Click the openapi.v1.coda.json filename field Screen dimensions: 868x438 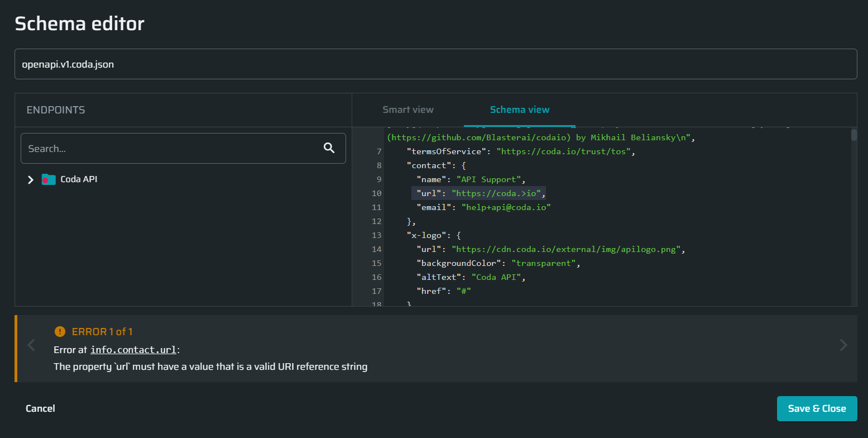[x=435, y=64]
